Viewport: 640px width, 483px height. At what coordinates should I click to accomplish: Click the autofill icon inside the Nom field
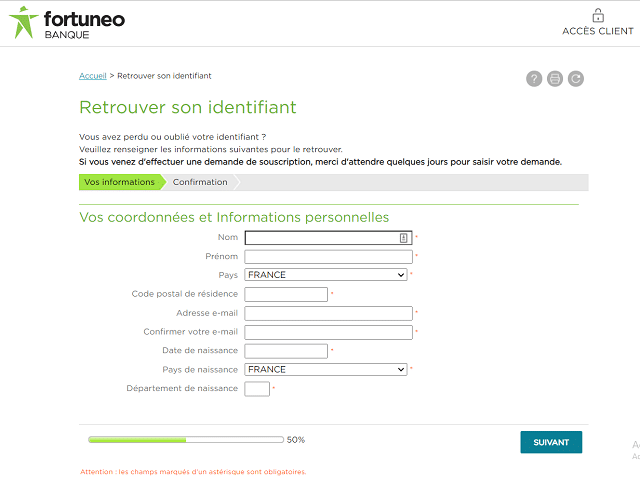coord(403,238)
